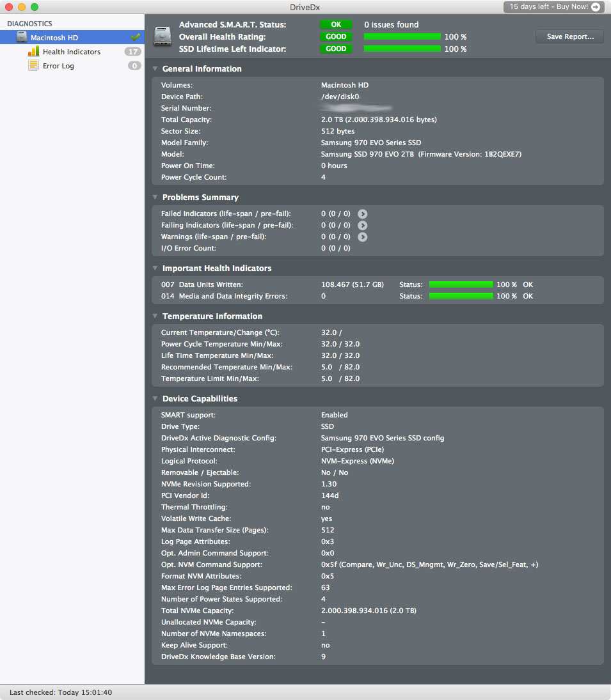This screenshot has height=700, width=611.
Task: Click the Overall Health Rating progress bar
Action: pyautogui.click(x=402, y=36)
